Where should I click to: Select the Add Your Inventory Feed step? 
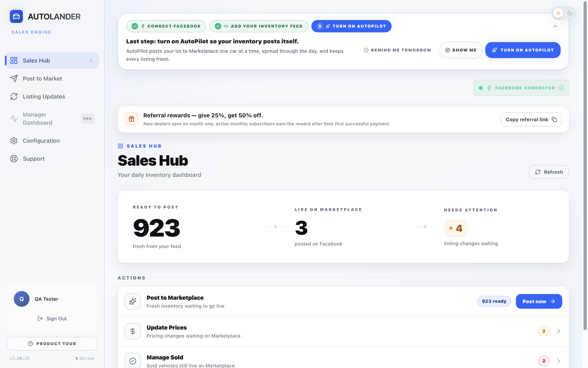coord(259,26)
